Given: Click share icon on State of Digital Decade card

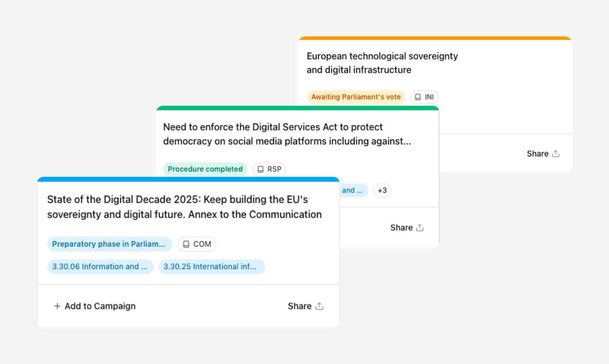Looking at the screenshot, I should coord(319,306).
